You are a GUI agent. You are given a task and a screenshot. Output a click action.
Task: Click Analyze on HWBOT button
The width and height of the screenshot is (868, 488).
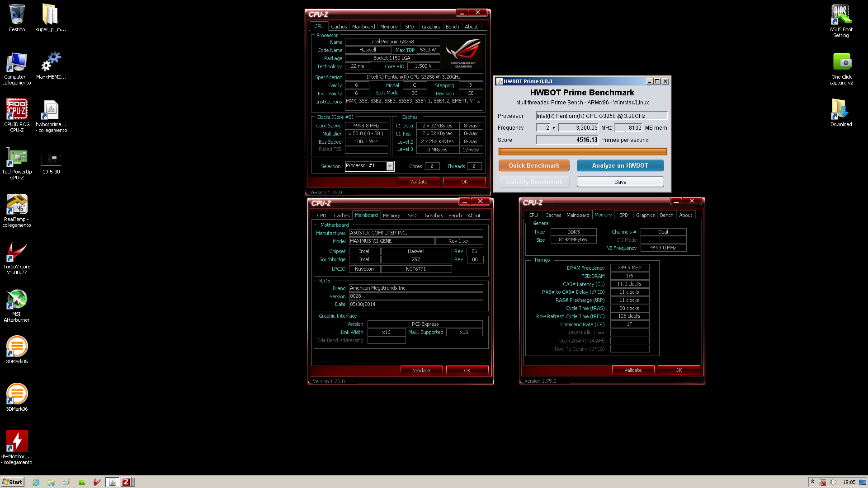(x=620, y=166)
